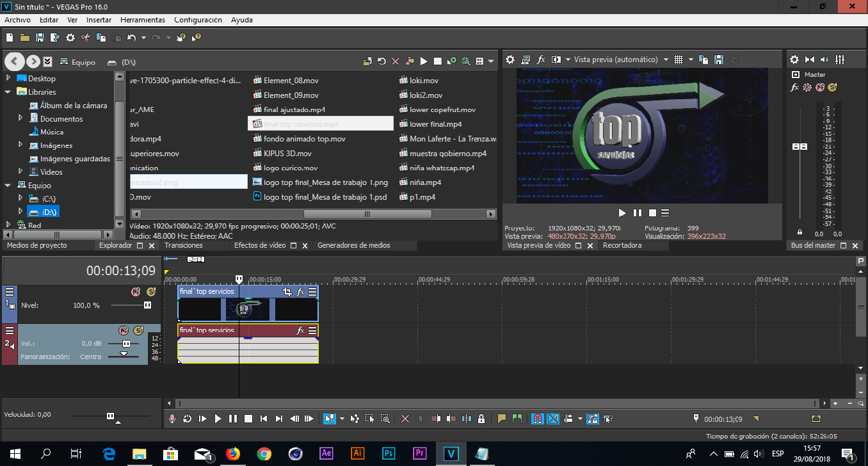This screenshot has width=868, height=466.
Task: Open Configuración menu
Action: 198,20
